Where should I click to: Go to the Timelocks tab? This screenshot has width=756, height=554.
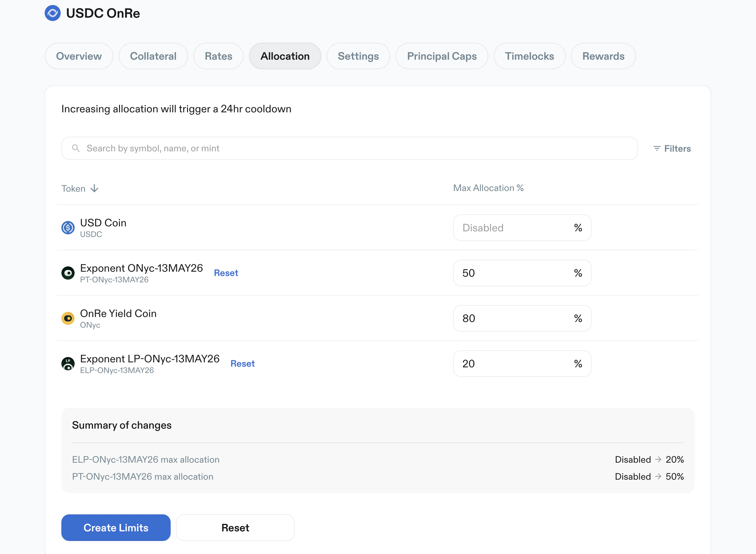[529, 56]
